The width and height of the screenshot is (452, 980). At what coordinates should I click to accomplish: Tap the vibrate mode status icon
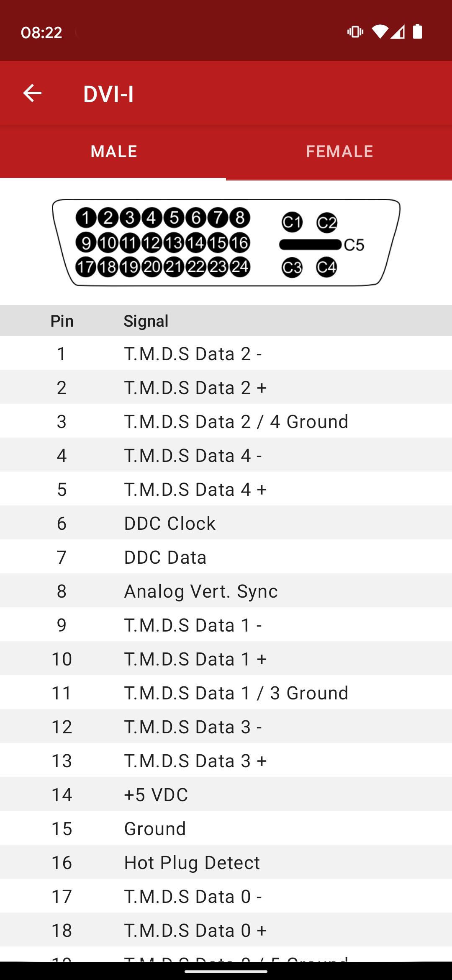click(x=355, y=32)
